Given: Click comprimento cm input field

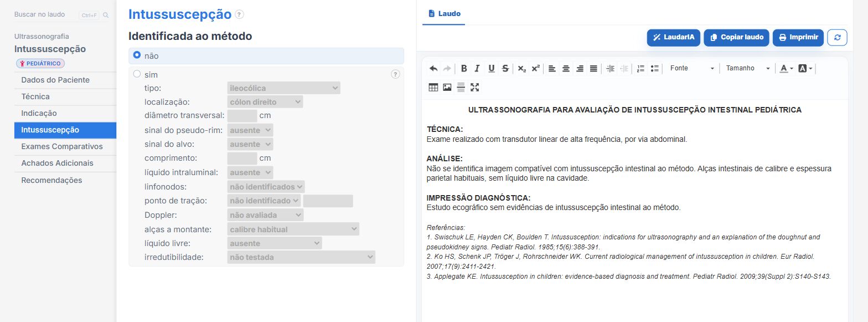Looking at the screenshot, I should coord(242,158).
